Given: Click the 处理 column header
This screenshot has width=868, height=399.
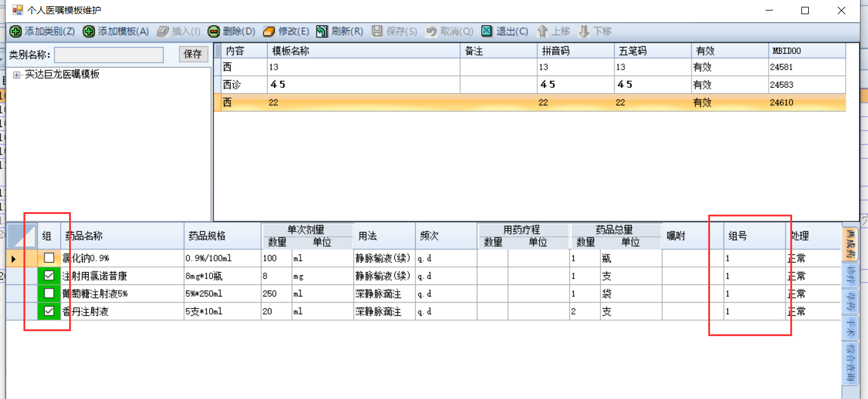Looking at the screenshot, I should [x=813, y=236].
